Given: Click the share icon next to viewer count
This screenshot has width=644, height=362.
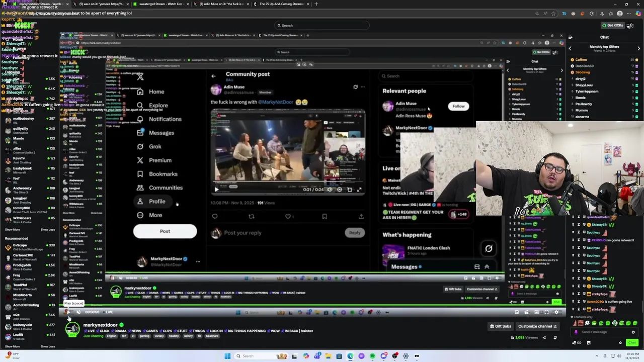Looking at the screenshot, I should click(x=544, y=337).
